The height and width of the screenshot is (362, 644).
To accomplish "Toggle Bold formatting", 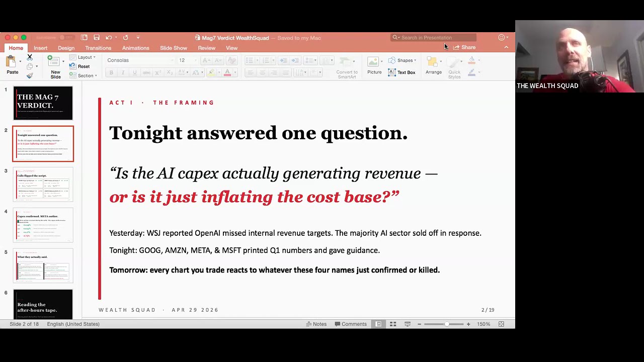I will point(111,72).
